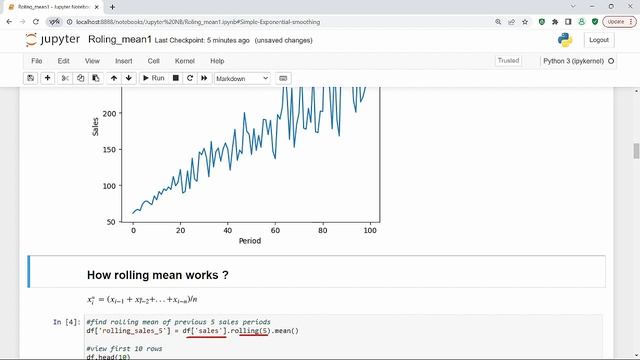Move selected cell down arrow
The image size is (640, 360).
(x=129, y=78)
